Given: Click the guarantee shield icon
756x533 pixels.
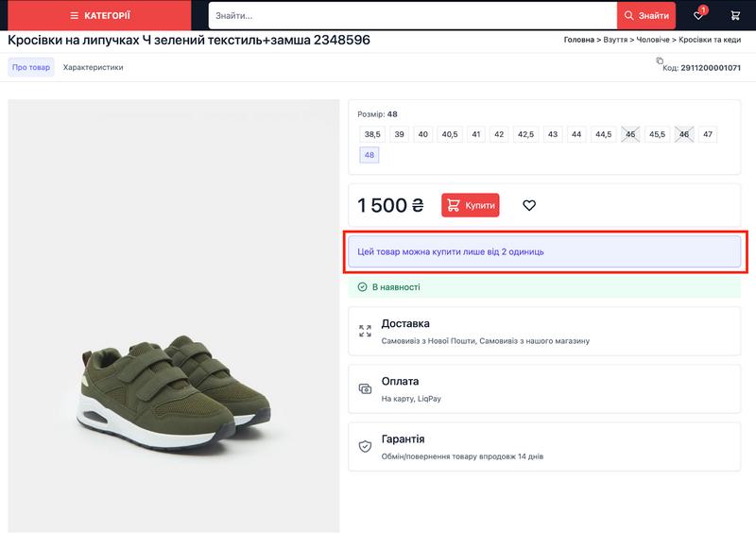Looking at the screenshot, I should [365, 446].
